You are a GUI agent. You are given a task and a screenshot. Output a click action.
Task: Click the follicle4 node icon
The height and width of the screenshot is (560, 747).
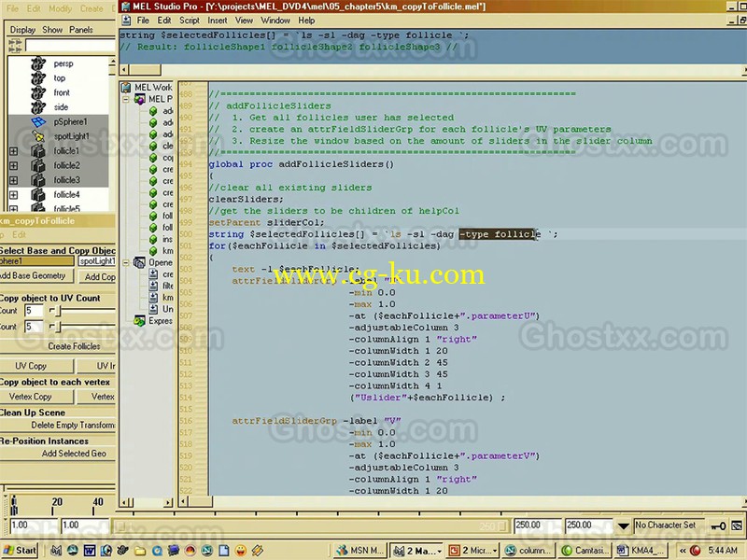point(38,195)
